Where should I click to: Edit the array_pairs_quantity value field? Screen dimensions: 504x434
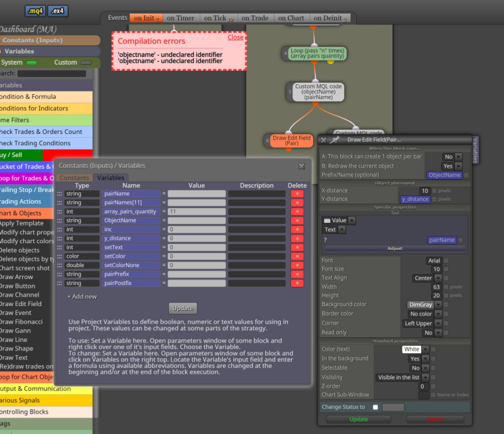pos(196,212)
